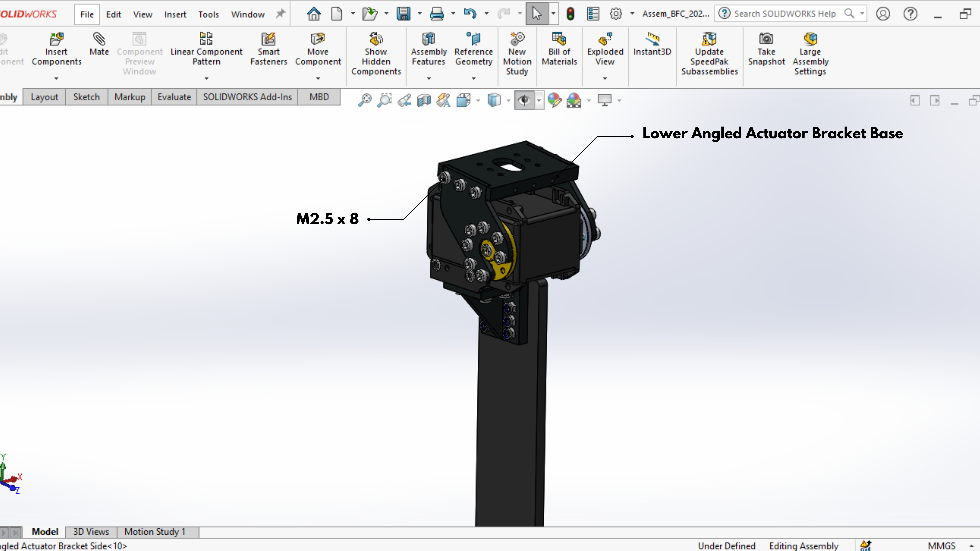980x551 pixels.
Task: Click the Apply Scene icon
Action: pos(574,100)
